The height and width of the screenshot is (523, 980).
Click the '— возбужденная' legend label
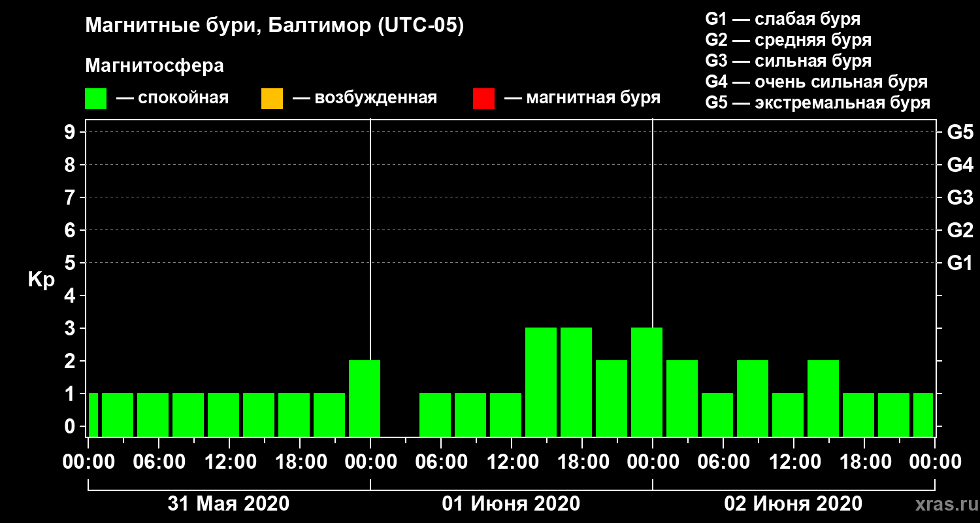(x=365, y=99)
